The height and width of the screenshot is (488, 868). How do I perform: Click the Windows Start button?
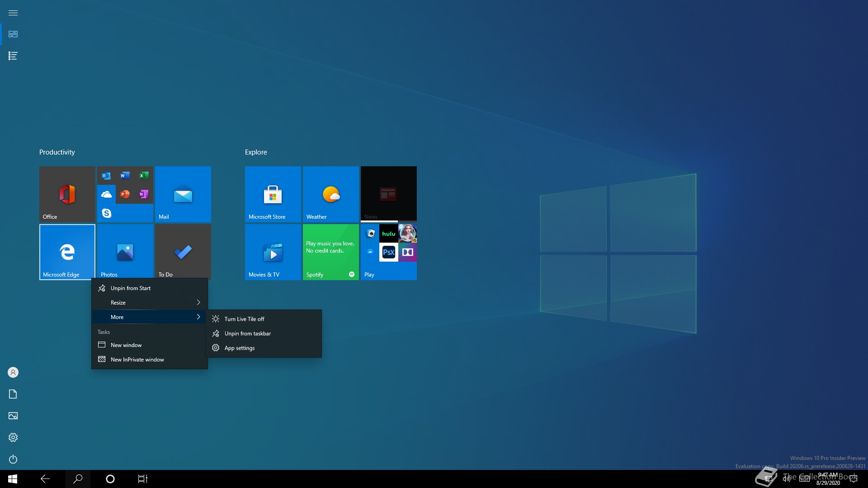tap(13, 479)
